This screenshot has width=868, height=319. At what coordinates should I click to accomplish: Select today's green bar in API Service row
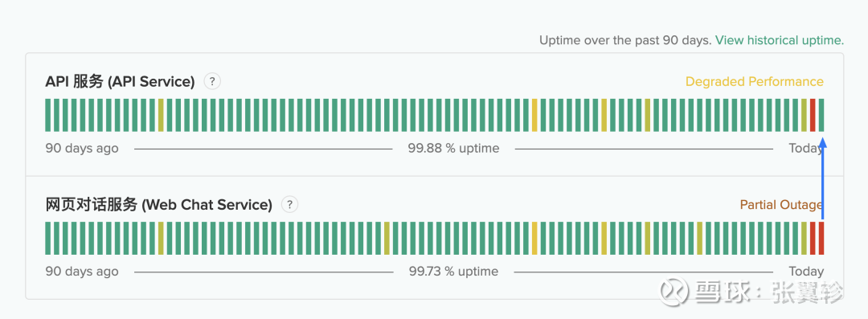(821, 115)
